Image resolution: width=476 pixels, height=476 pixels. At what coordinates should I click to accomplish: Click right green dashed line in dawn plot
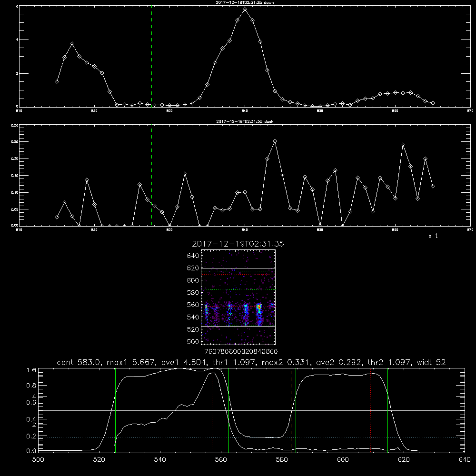coord(263,56)
